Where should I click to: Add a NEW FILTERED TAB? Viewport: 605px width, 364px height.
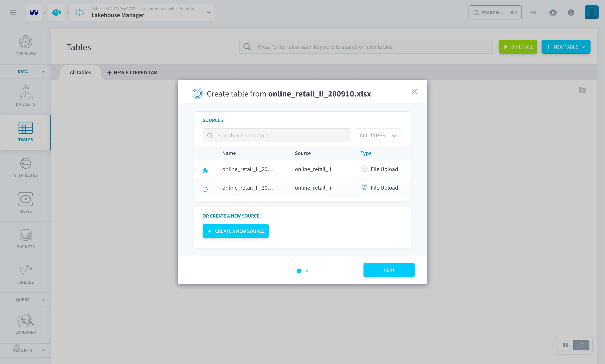tap(132, 73)
